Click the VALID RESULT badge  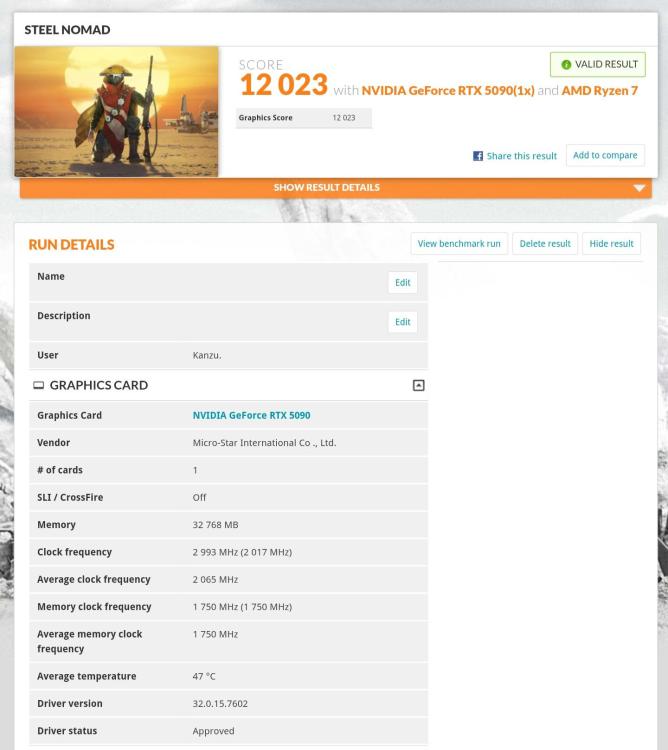(598, 65)
